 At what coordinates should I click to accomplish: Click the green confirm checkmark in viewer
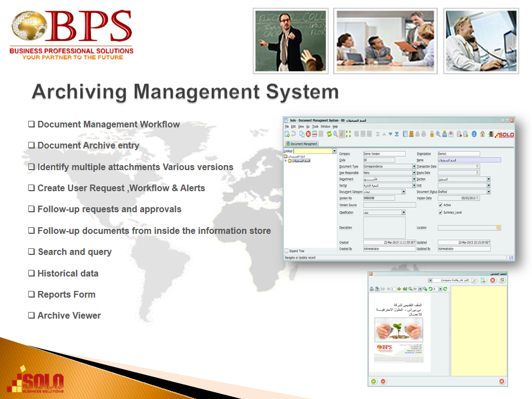tap(374, 381)
